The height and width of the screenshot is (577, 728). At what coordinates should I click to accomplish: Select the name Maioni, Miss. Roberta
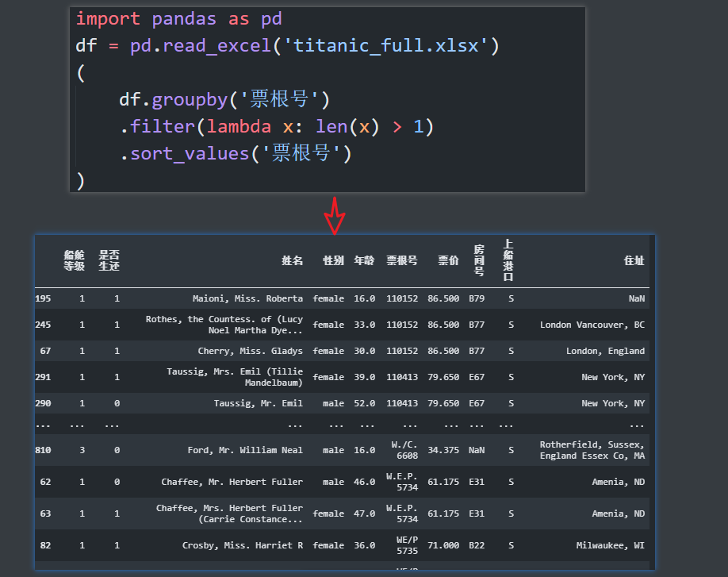pyautogui.click(x=247, y=298)
